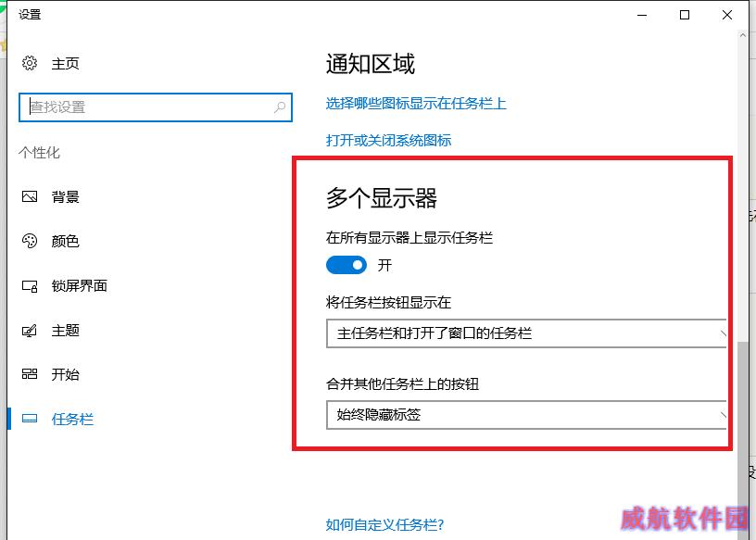756x540 pixels.
Task: Go to 任务栏 settings page
Action: click(x=72, y=419)
